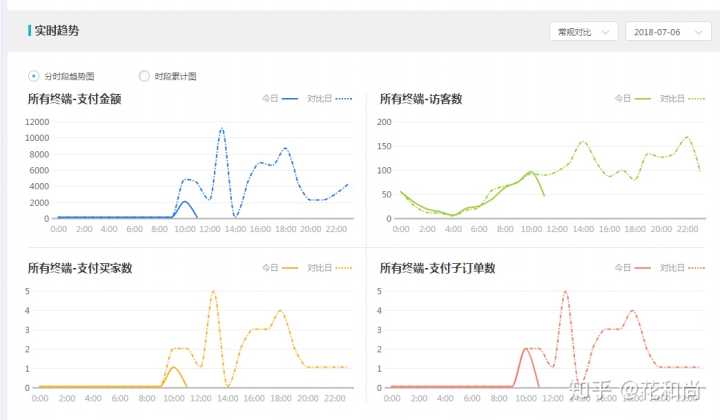The image size is (720, 420).
Task: Click the red peak in 支付子订单数 chart
Action: point(565,292)
